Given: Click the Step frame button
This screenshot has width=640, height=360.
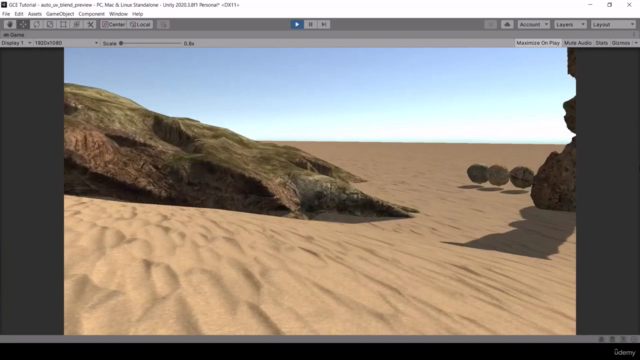Looking at the screenshot, I should pyautogui.click(x=324, y=24).
